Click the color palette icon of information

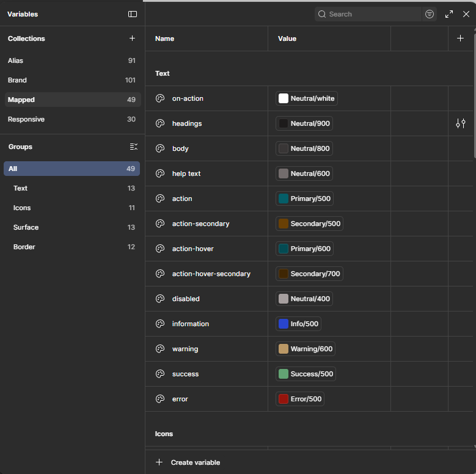pyautogui.click(x=160, y=324)
